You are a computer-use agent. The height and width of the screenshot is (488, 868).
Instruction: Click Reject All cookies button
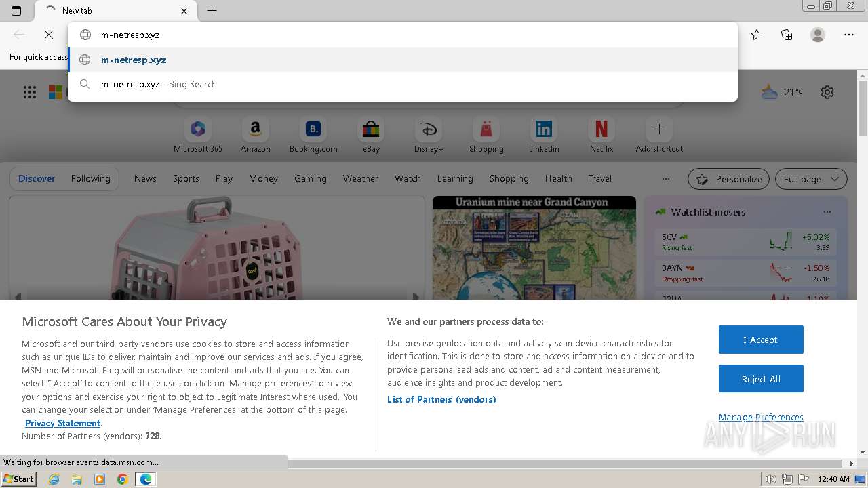point(761,379)
